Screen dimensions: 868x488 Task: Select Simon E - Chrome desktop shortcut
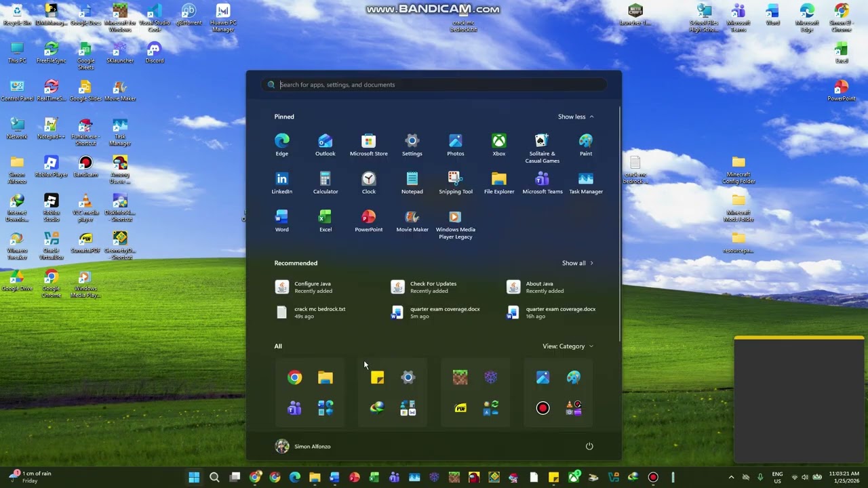point(841,18)
